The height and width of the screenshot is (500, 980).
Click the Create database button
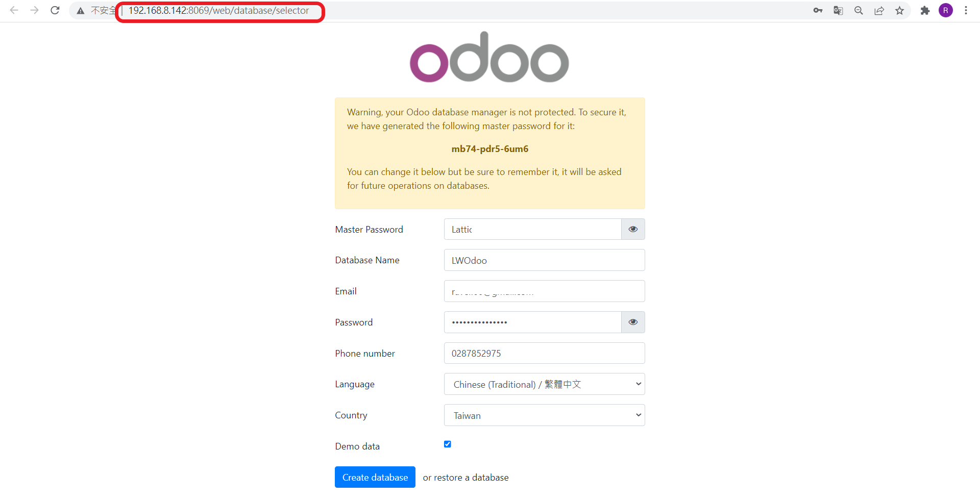click(x=375, y=477)
